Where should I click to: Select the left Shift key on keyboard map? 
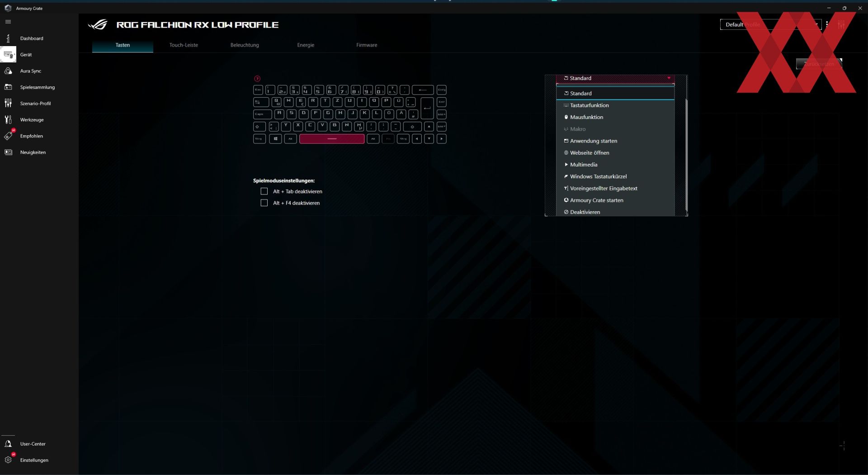point(259,127)
